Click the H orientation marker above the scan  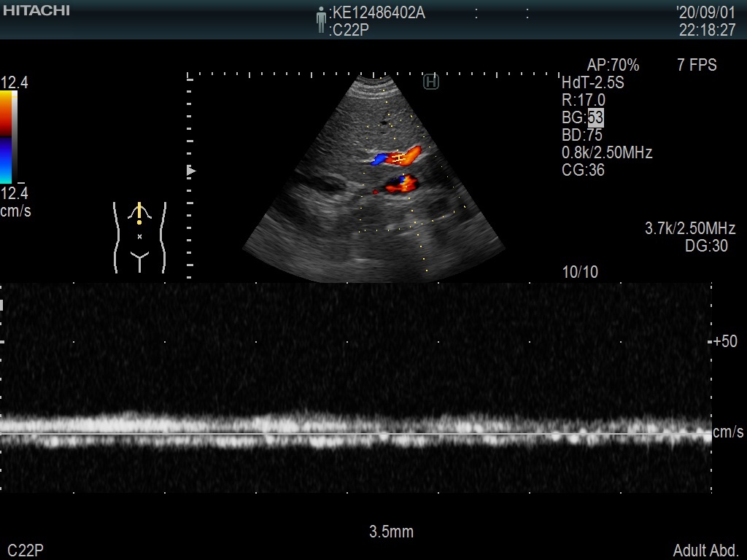(x=431, y=82)
